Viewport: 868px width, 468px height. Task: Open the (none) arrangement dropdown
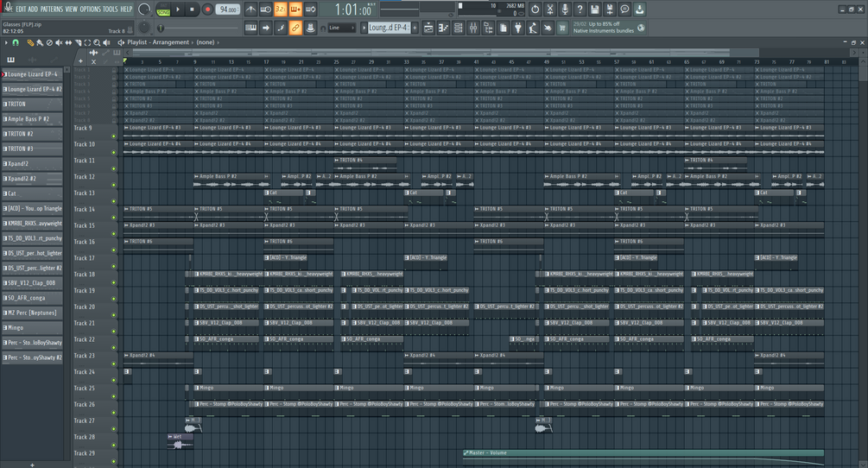click(x=206, y=42)
